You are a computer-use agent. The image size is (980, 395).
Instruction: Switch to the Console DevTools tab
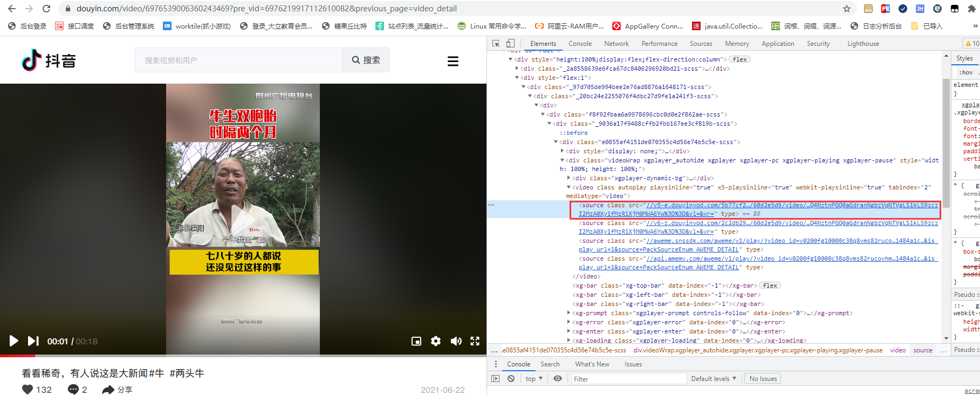click(580, 44)
